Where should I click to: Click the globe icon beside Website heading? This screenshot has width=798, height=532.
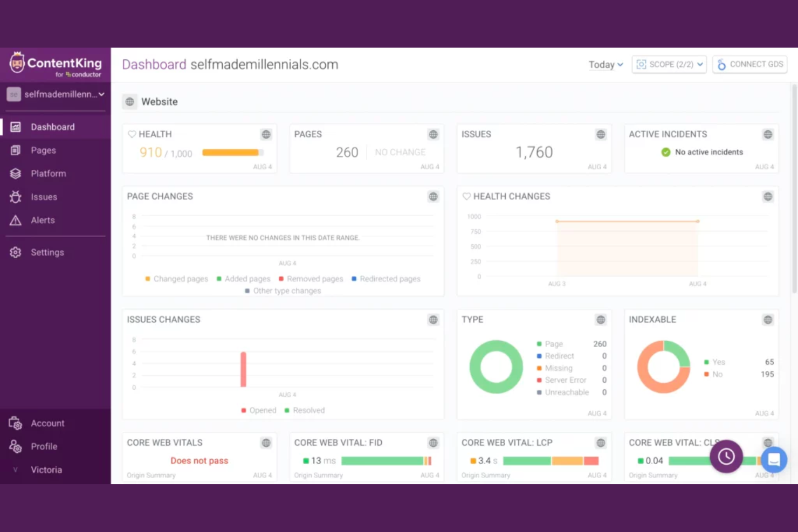130,101
